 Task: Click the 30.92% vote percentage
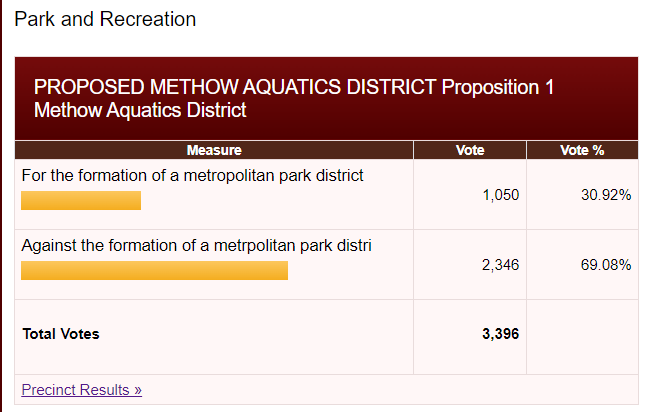[605, 195]
